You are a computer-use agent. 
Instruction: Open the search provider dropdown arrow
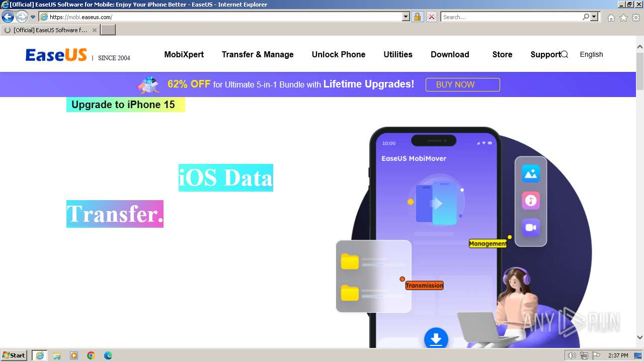tap(594, 17)
